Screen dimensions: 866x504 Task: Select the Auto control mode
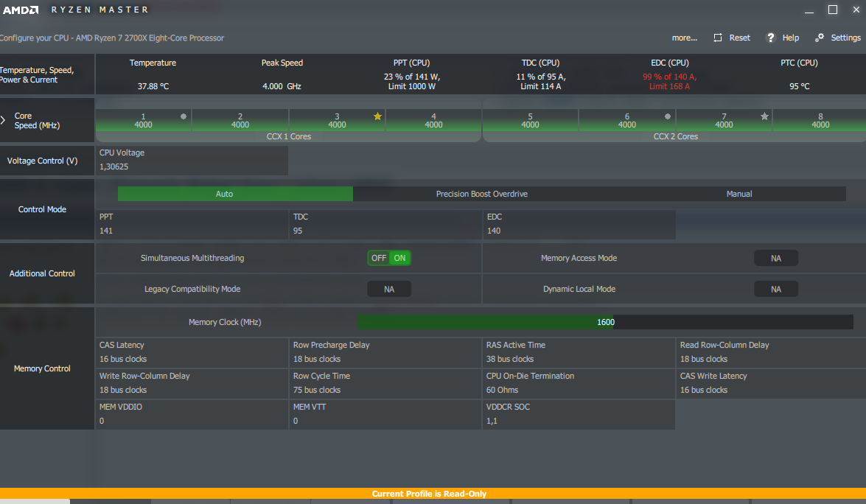(235, 194)
